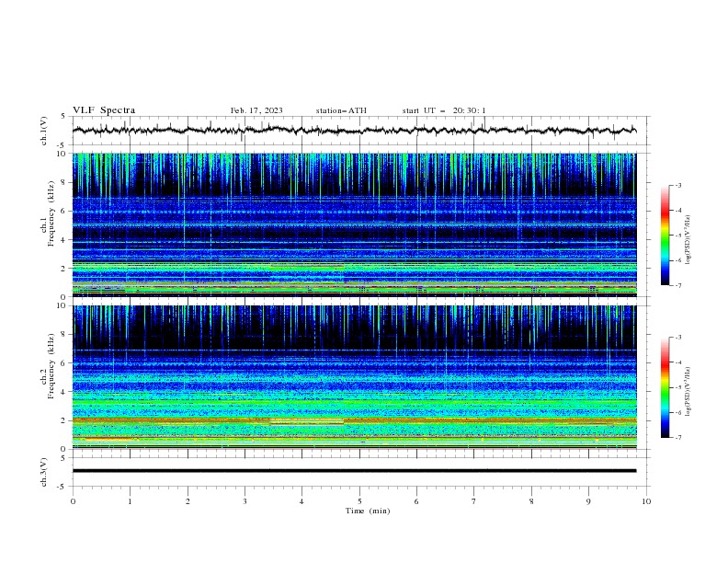
Task: Click the ch.3 flat black trace
Action: (x=354, y=471)
